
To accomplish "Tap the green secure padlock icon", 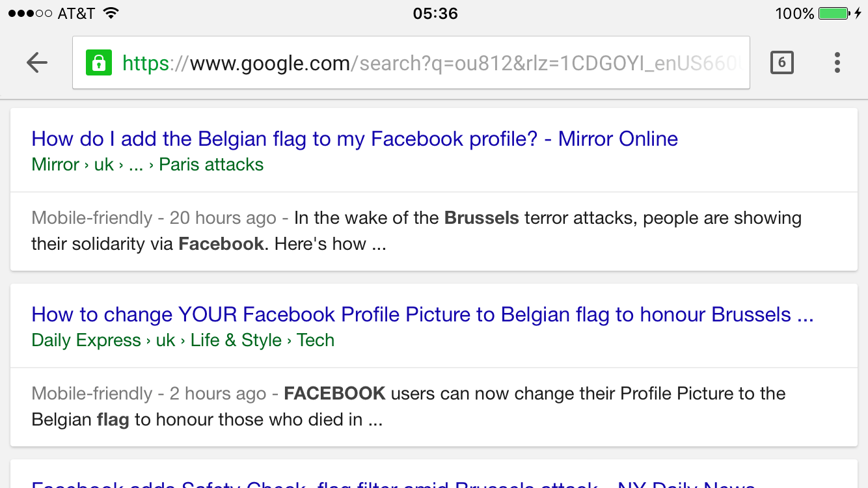I will pyautogui.click(x=99, y=62).
